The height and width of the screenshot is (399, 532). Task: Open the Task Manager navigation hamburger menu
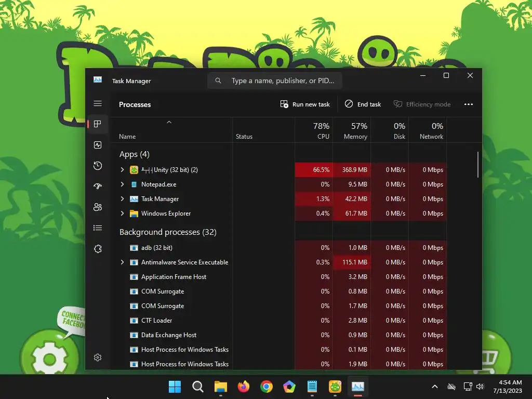(x=98, y=103)
